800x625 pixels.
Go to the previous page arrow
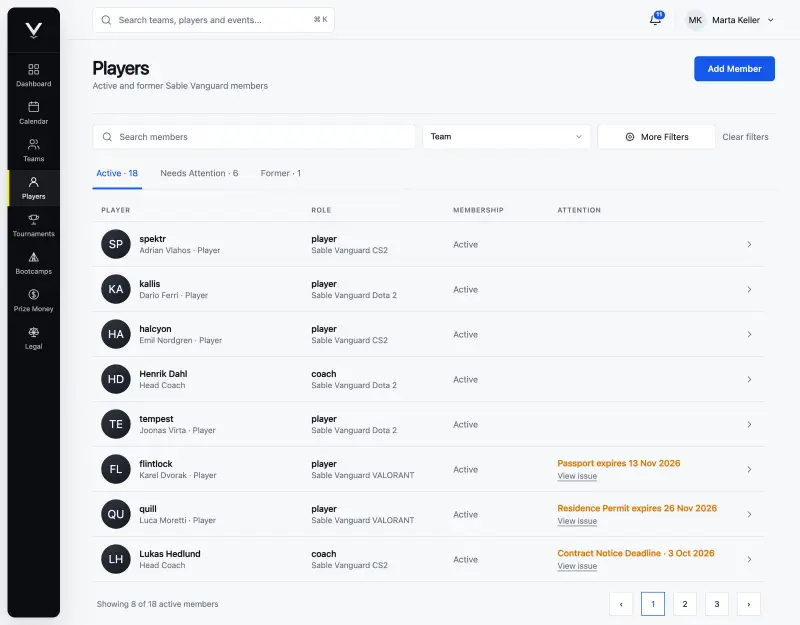[x=621, y=604]
